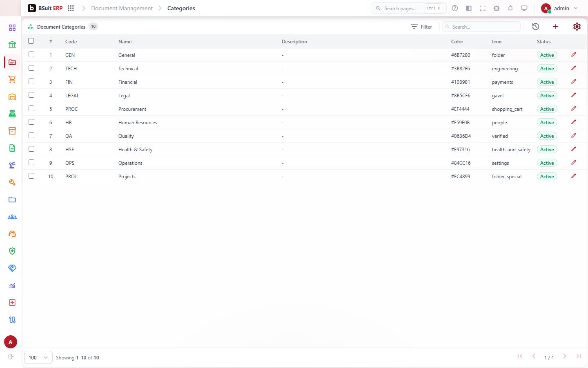This screenshot has width=588, height=368.
Task: Click the history clock icon
Action: coord(536,27)
